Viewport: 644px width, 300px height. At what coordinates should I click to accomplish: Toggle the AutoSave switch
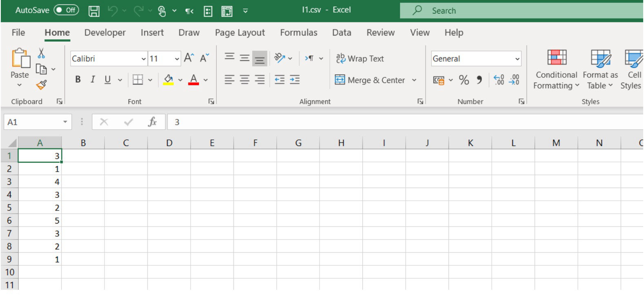tap(66, 10)
